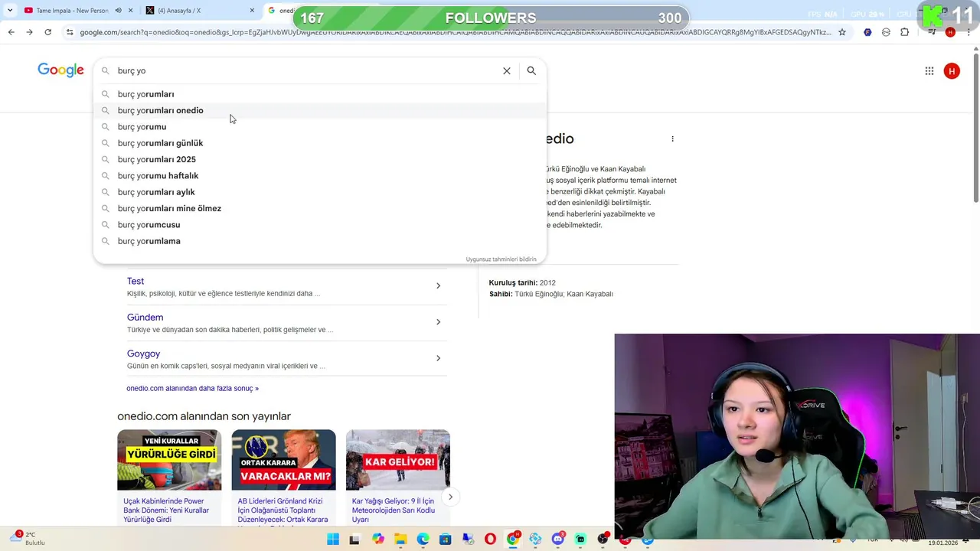Open the Chrome three-dot menu

click(971, 32)
